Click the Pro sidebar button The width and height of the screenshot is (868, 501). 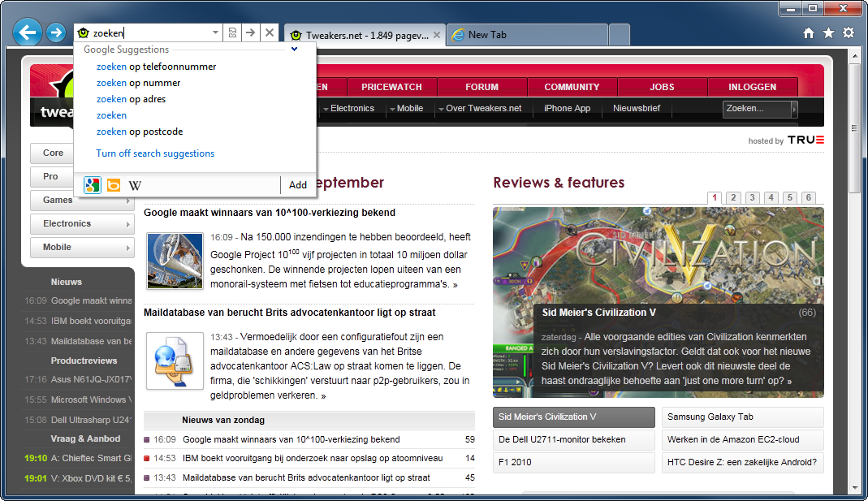[51, 176]
